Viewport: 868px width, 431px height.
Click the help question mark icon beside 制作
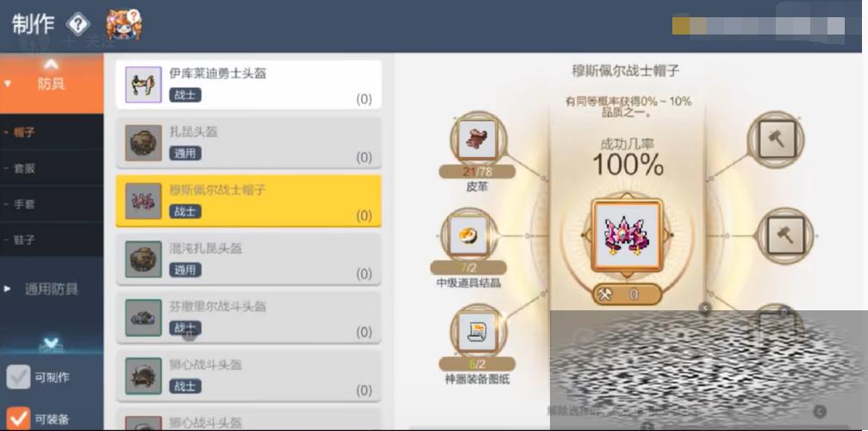(x=78, y=24)
